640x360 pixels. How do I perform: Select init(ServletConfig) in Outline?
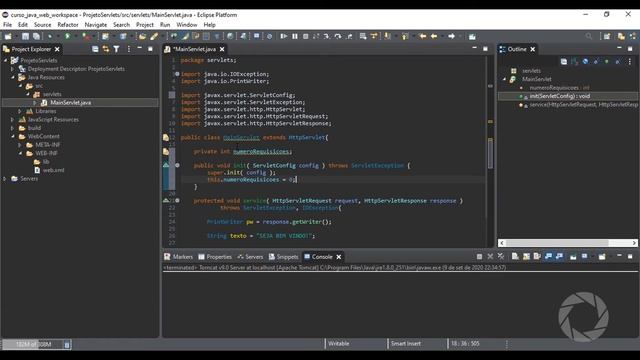click(560, 96)
